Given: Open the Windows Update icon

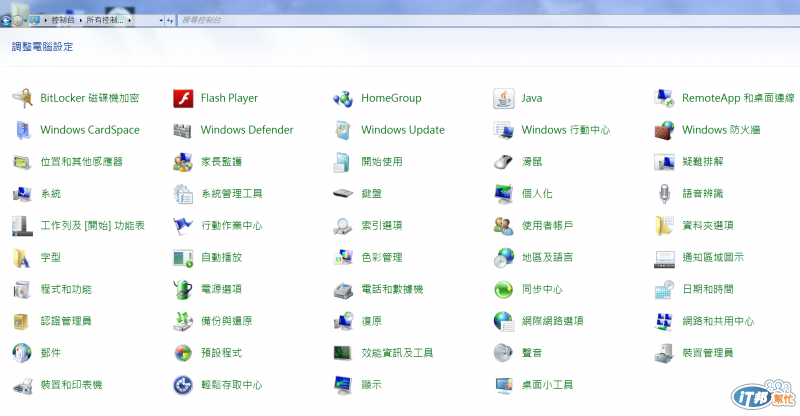Looking at the screenshot, I should (343, 130).
